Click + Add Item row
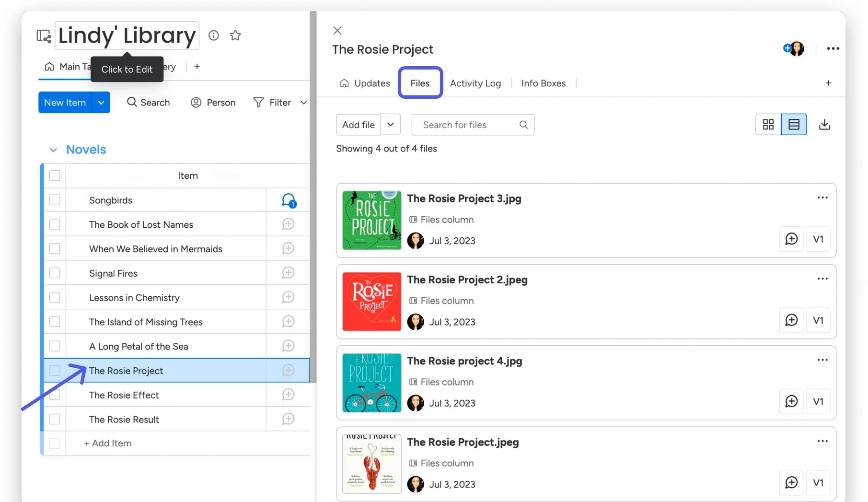 (x=108, y=444)
